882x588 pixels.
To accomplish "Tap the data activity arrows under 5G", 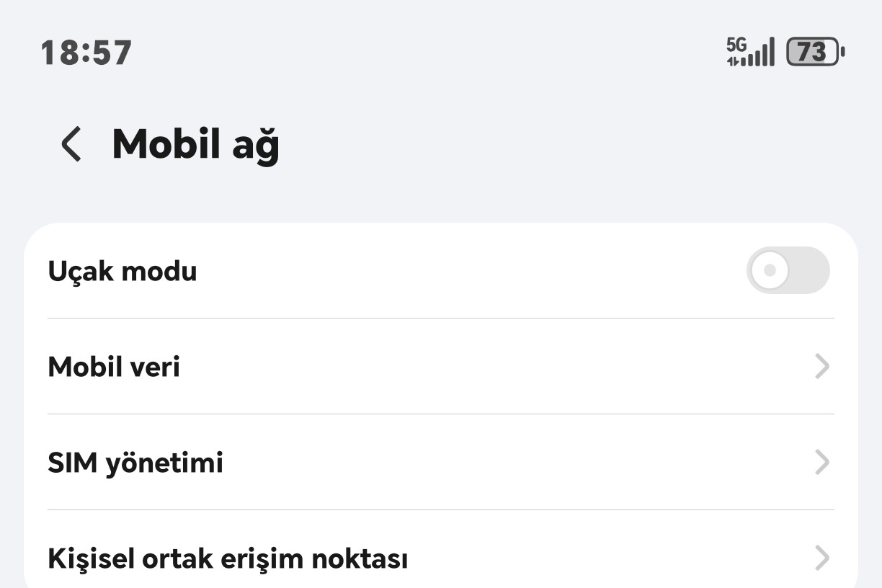I will point(732,61).
